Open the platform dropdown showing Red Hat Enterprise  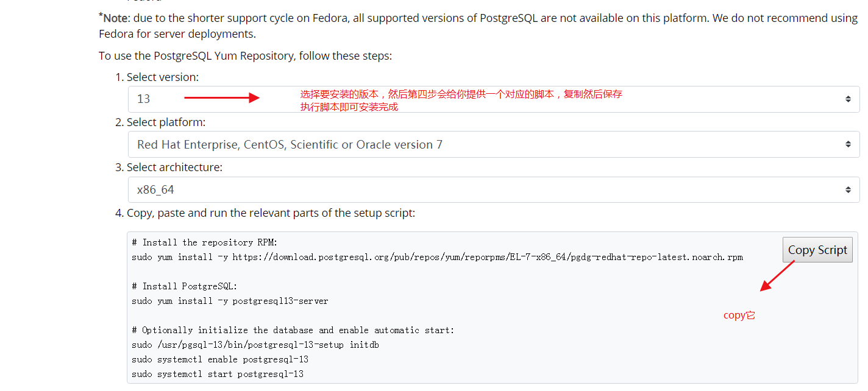click(x=427, y=144)
